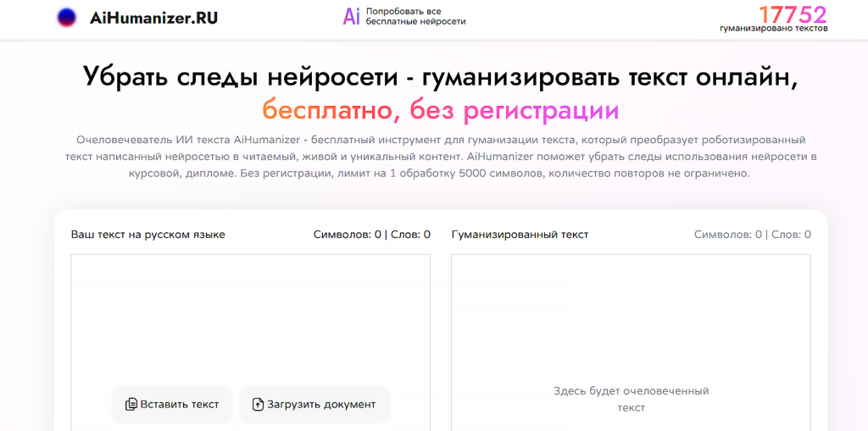This screenshot has height=431, width=868.
Task: Open 'Попробовать все бесплатные нейросети' link
Action: coord(415,17)
